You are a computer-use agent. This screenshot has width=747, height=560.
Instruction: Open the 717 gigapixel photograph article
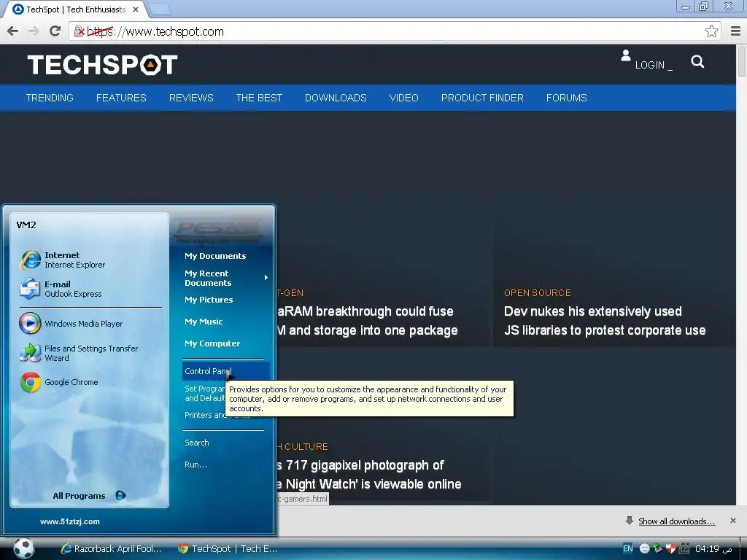[x=369, y=475]
